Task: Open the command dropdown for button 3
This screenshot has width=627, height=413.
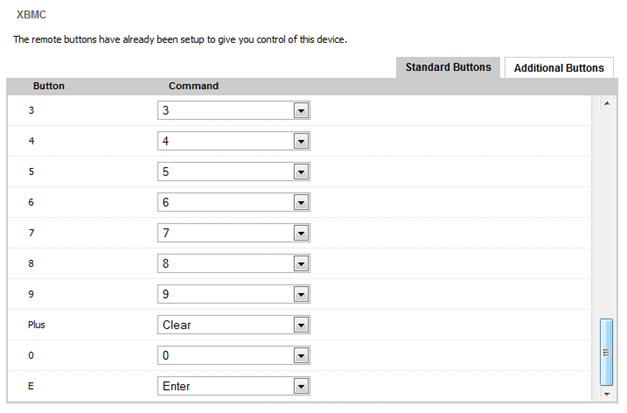Action: tap(300, 111)
